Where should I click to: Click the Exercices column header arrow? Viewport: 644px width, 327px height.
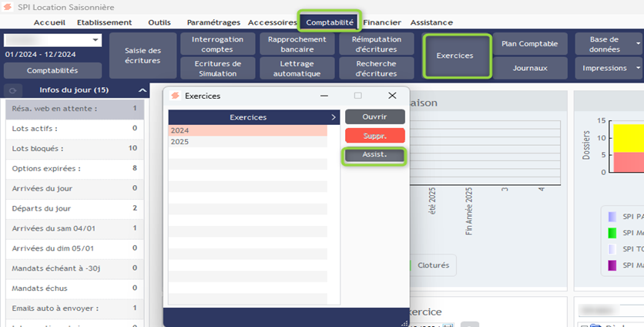334,117
